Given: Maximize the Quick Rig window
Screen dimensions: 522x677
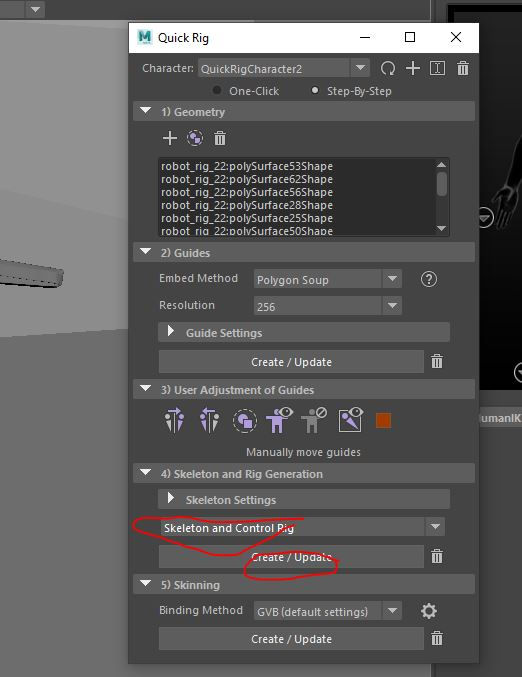Looking at the screenshot, I should coord(410,37).
